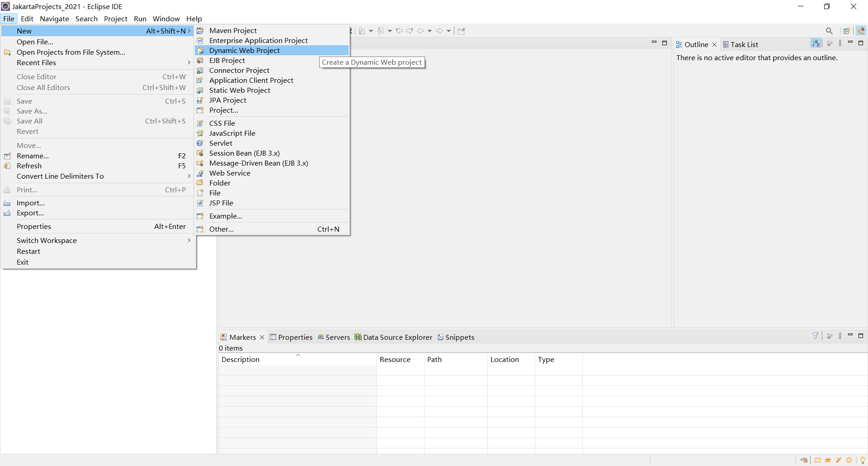Viewport: 868px width, 466px height.
Task: Click the status bar Tutorials graduation cap icon
Action: 828,460
